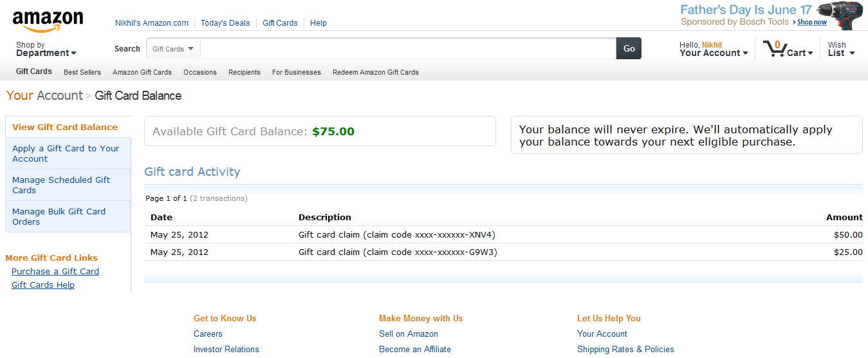The image size is (868, 358).
Task: Open Investor Relations footer link
Action: click(226, 349)
